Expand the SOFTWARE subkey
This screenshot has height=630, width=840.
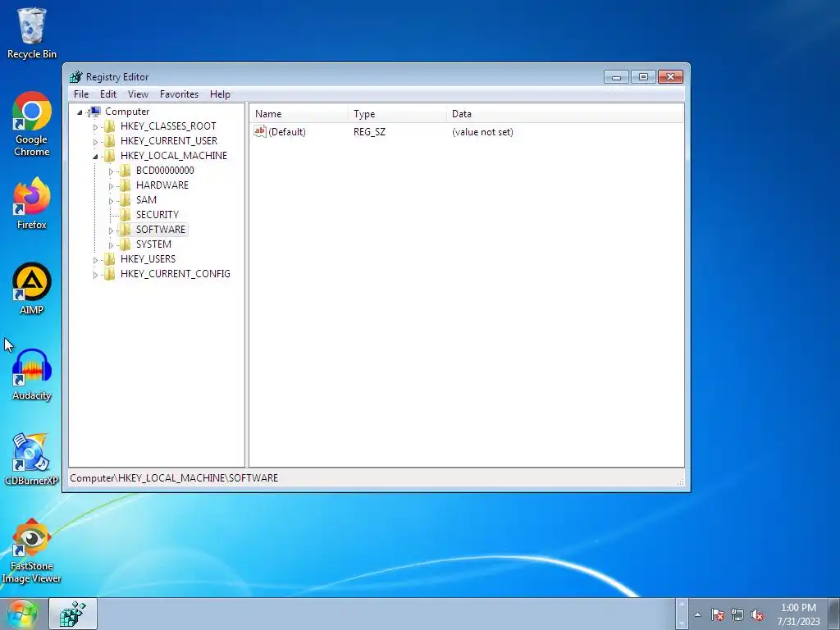point(111,231)
